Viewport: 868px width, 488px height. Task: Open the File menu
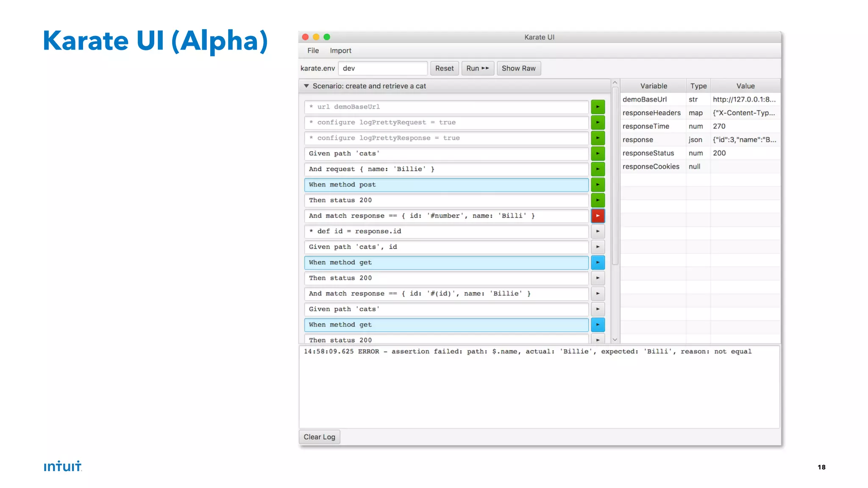(313, 50)
